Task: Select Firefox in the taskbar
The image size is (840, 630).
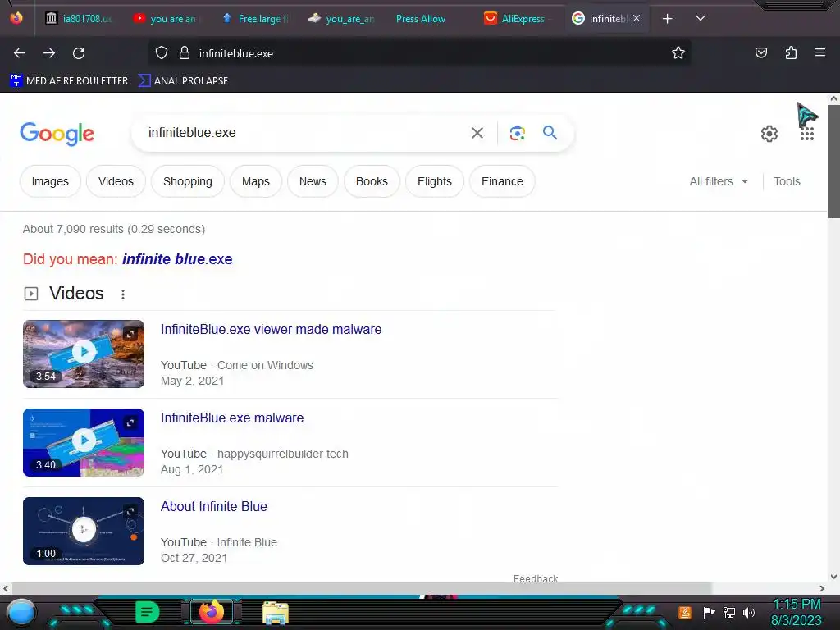Action: pos(211,612)
